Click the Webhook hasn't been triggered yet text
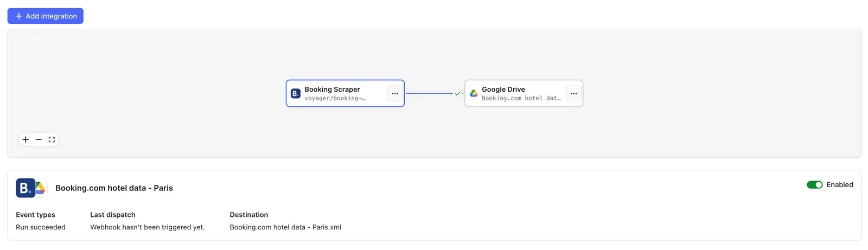This screenshot has height=250, width=868. point(148,227)
